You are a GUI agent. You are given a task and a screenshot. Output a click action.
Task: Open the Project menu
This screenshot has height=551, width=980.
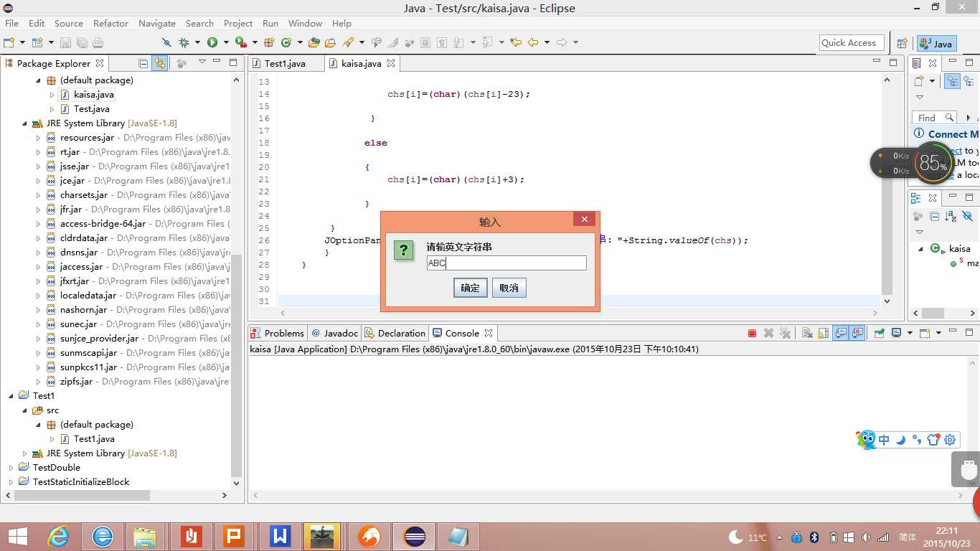238,23
